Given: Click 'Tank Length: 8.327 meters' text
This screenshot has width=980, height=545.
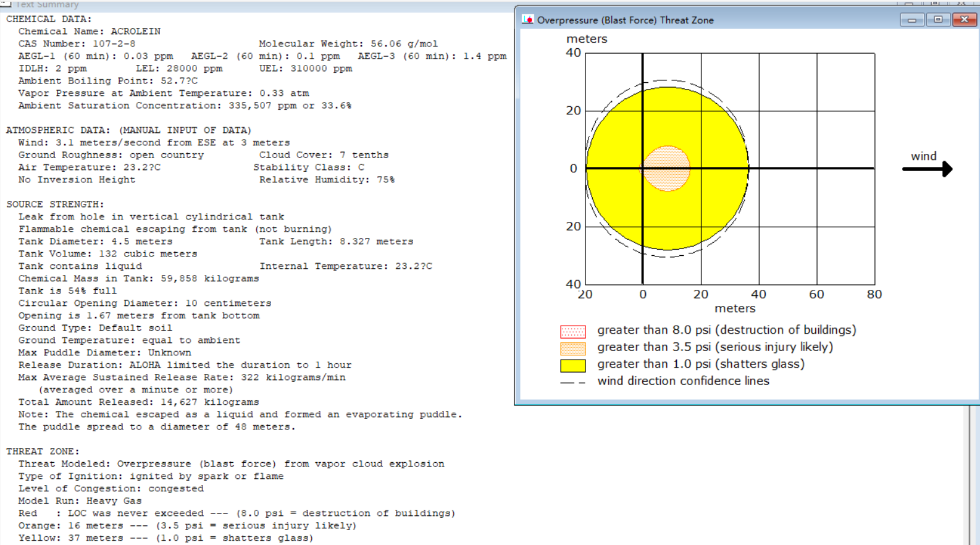Looking at the screenshot, I should [336, 241].
